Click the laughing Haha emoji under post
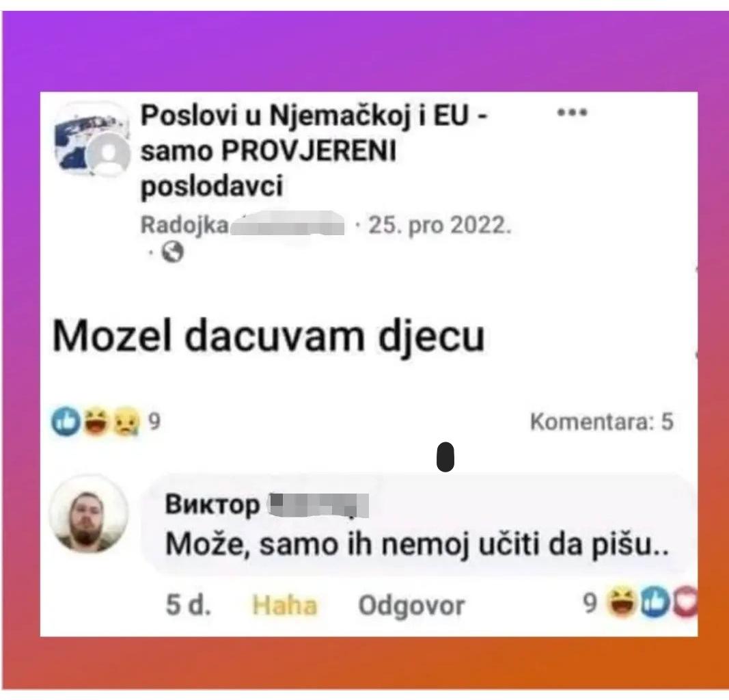This screenshot has height=700, width=729. [x=96, y=421]
